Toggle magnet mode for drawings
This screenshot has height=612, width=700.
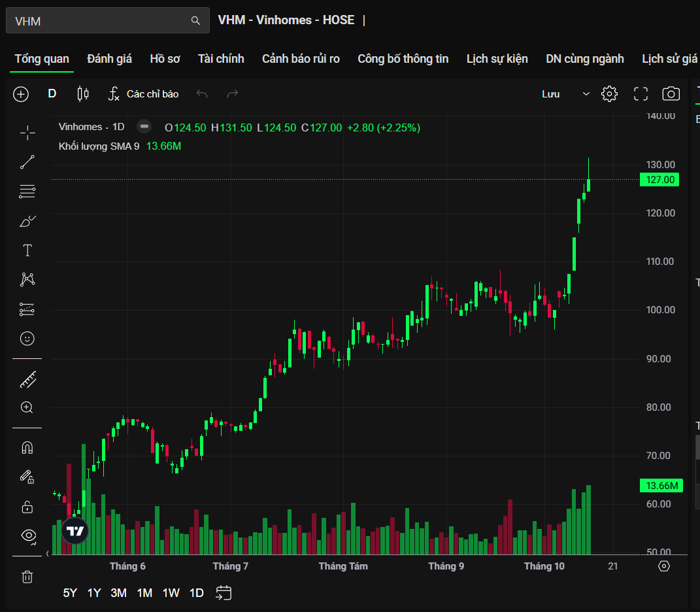click(x=27, y=448)
